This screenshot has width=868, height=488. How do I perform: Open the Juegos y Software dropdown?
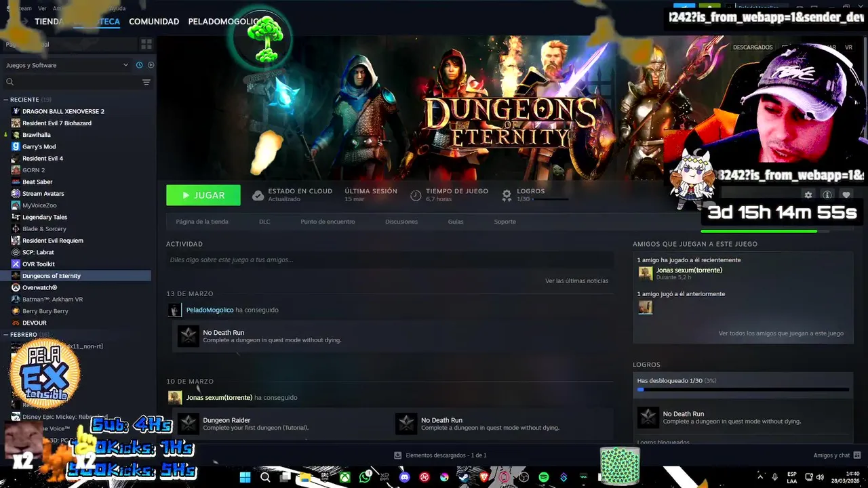66,65
